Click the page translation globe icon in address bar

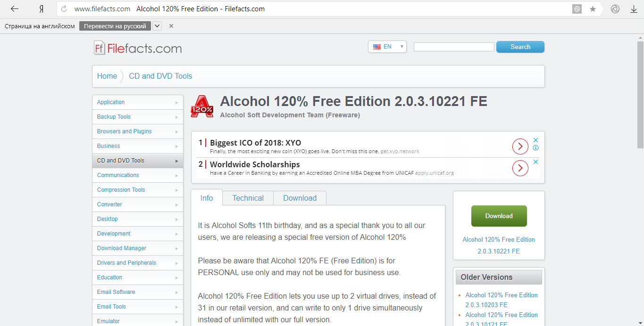(x=577, y=9)
